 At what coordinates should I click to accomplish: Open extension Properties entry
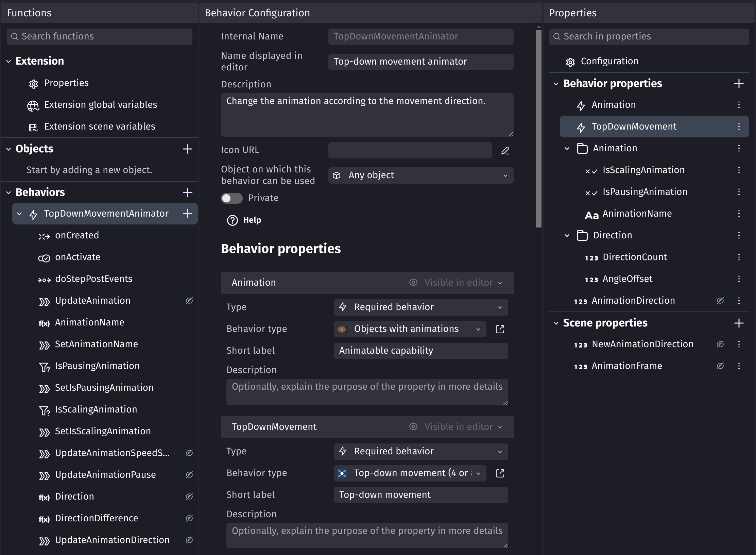click(x=66, y=83)
